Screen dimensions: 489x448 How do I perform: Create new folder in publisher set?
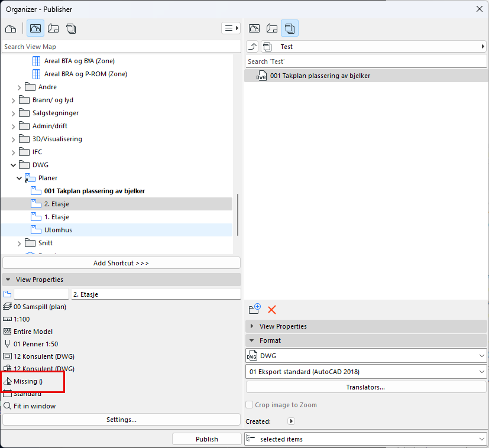(255, 309)
